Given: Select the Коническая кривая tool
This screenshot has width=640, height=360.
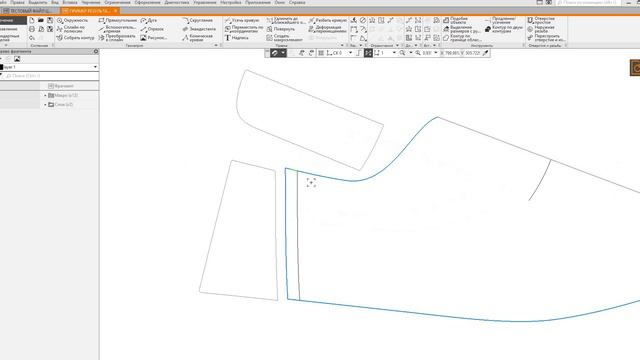Looking at the screenshot, I should (x=198, y=38).
